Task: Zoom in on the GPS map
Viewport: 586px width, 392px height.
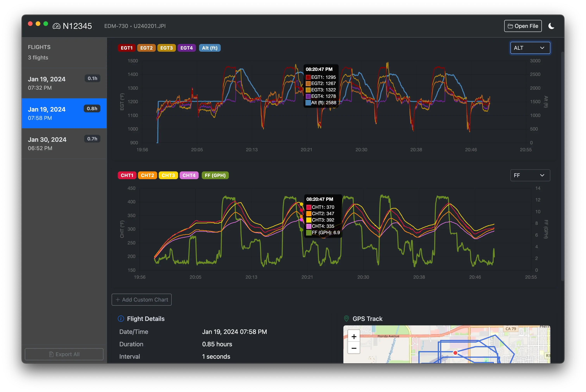Action: click(354, 337)
